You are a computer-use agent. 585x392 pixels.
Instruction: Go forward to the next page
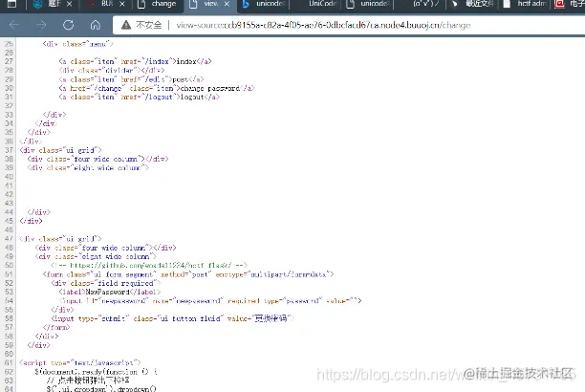click(x=41, y=25)
